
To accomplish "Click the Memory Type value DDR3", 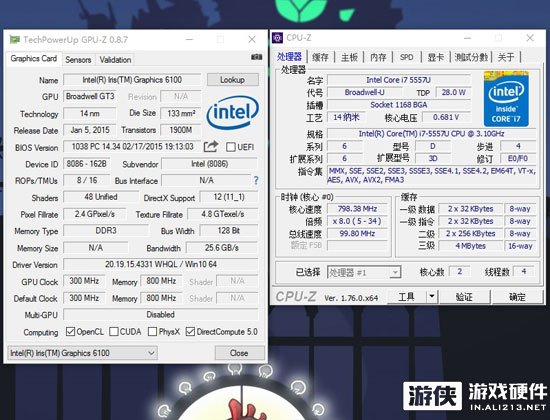I will [x=106, y=231].
